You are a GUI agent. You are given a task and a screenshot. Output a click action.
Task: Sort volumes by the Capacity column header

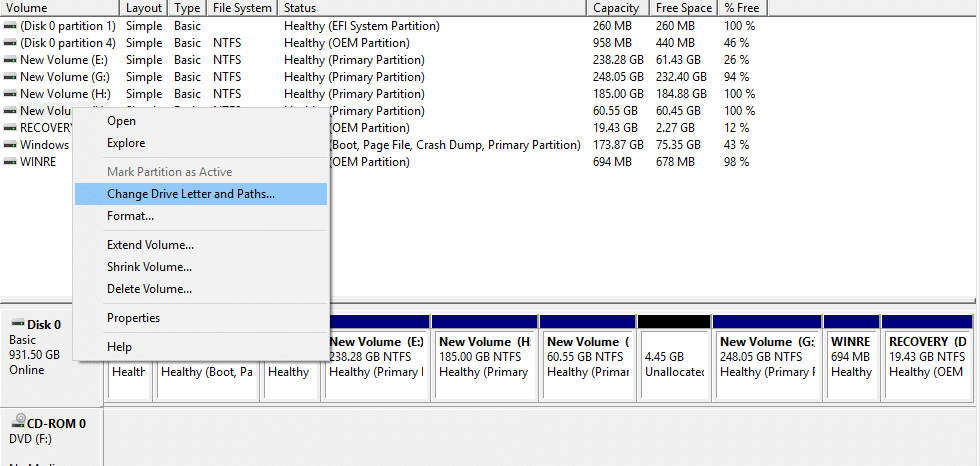[616, 8]
